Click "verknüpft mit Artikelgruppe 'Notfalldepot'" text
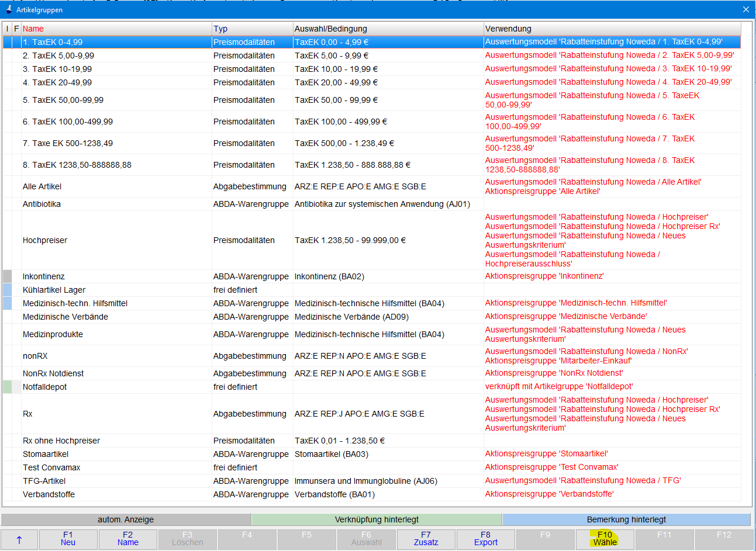This screenshot has width=756, height=551. 559,386
